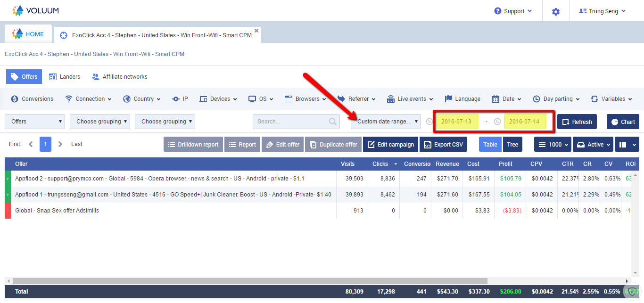Open the first Choose grouping dropdown

click(100, 122)
